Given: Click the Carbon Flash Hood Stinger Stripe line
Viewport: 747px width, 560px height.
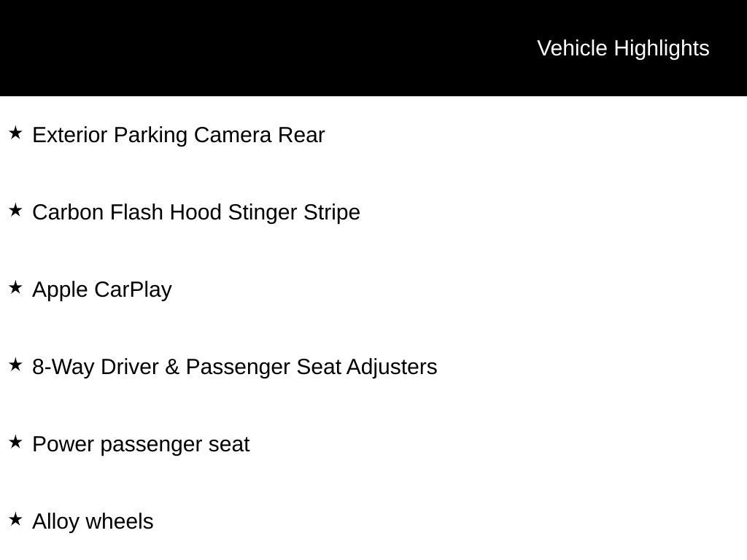Looking at the screenshot, I should coord(196,213).
